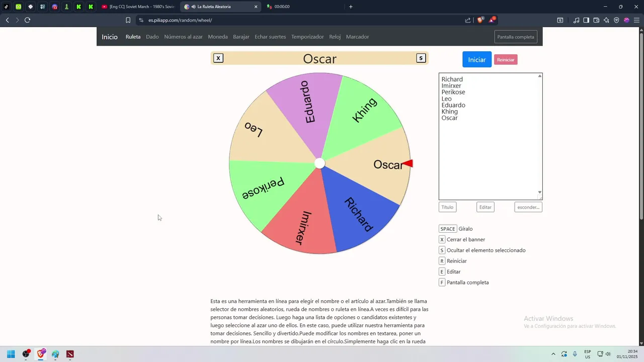Open Dado tool in navbar
Image resolution: width=644 pixels, height=362 pixels.
[x=152, y=37]
